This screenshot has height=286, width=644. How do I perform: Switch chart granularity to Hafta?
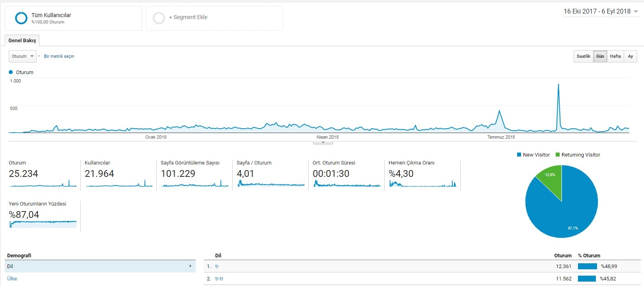[x=615, y=56]
